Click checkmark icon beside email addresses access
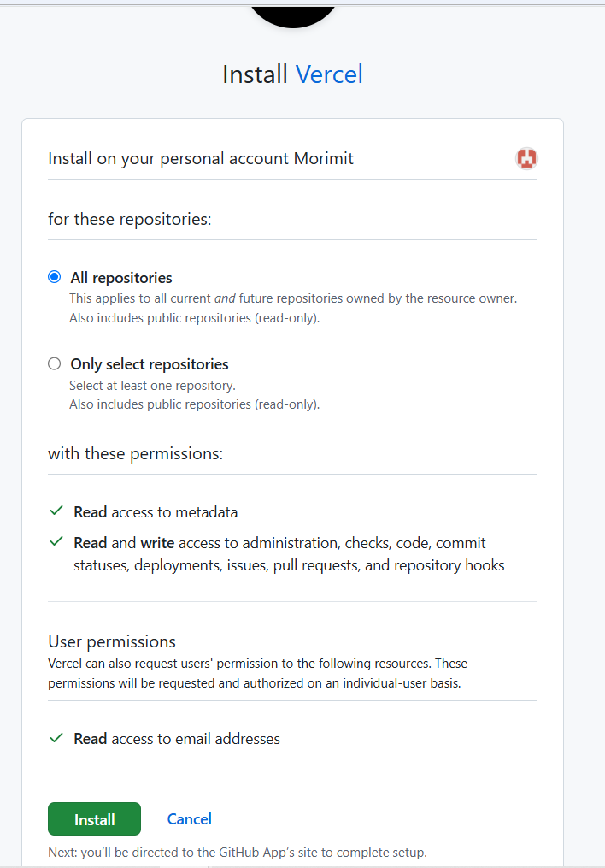 pyautogui.click(x=56, y=737)
